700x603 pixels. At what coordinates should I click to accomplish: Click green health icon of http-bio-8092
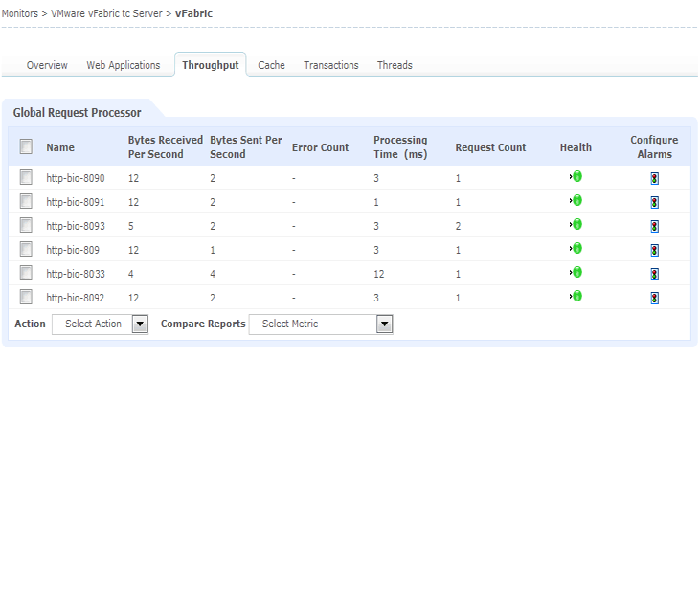[576, 296]
